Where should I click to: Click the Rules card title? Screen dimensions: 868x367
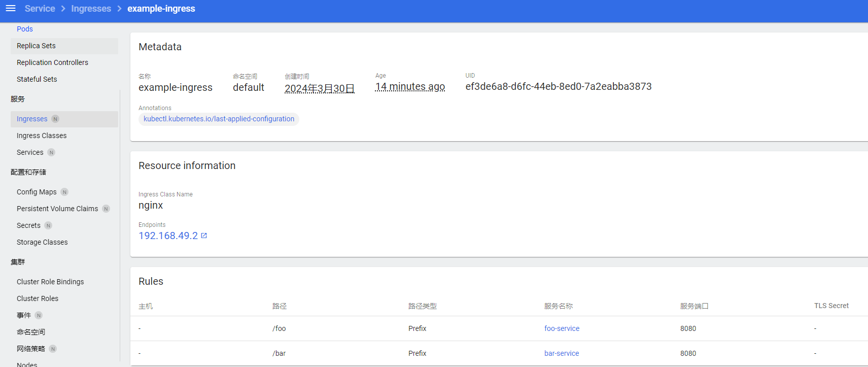[151, 281]
